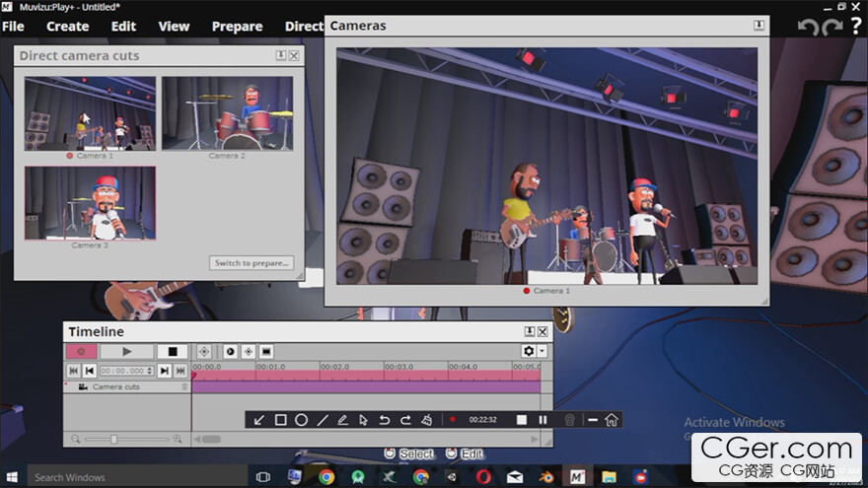
Task: Redo annotation in recorder bar
Action: click(405, 420)
